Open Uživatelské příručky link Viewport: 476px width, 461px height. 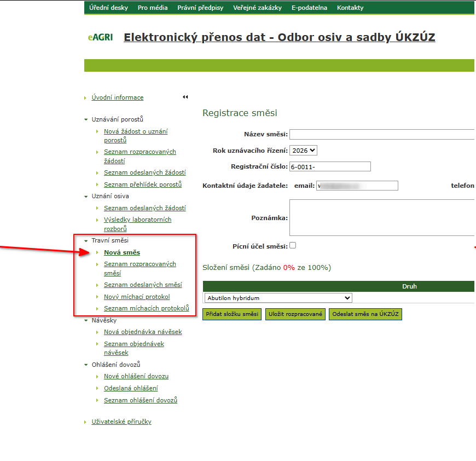121,422
